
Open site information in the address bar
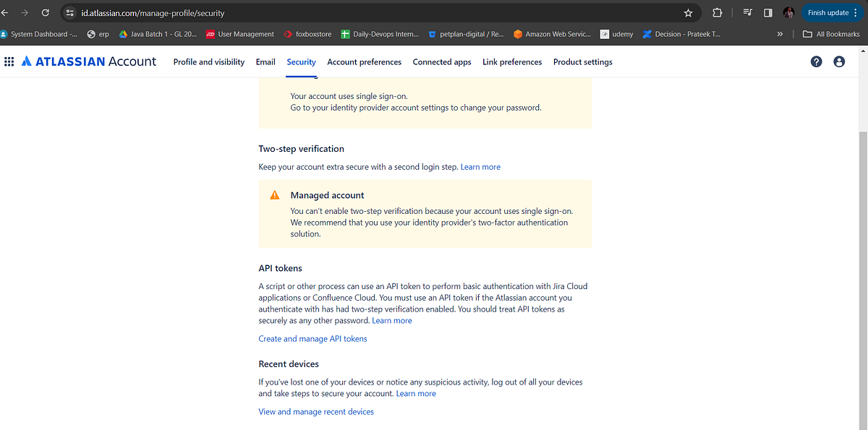(x=69, y=12)
